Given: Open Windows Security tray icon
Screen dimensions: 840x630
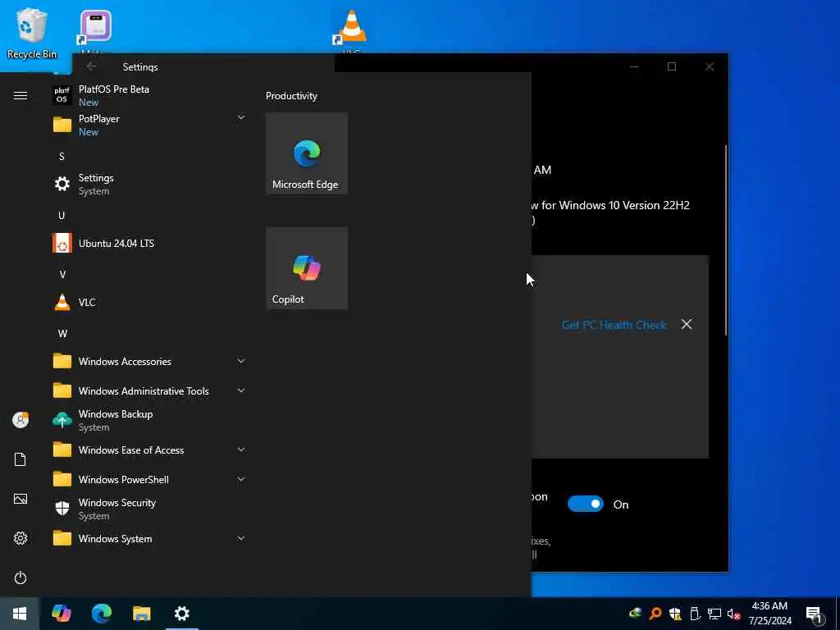Looking at the screenshot, I should click(x=675, y=614).
